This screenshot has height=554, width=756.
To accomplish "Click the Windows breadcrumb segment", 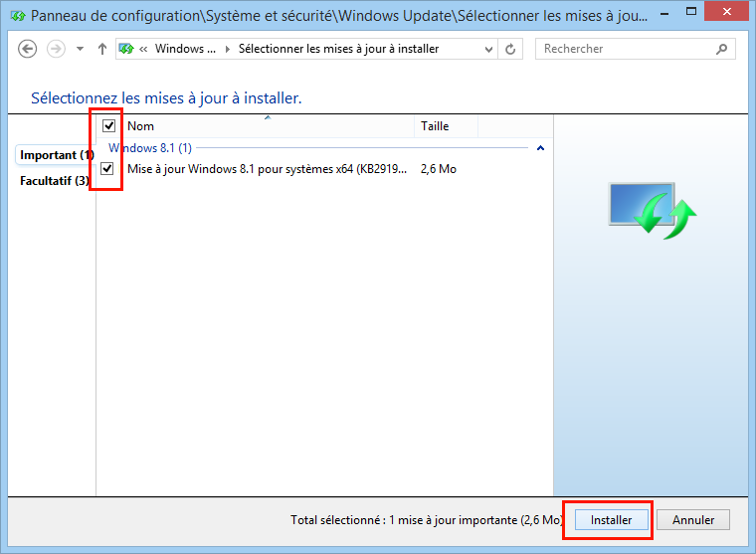I will (x=185, y=49).
